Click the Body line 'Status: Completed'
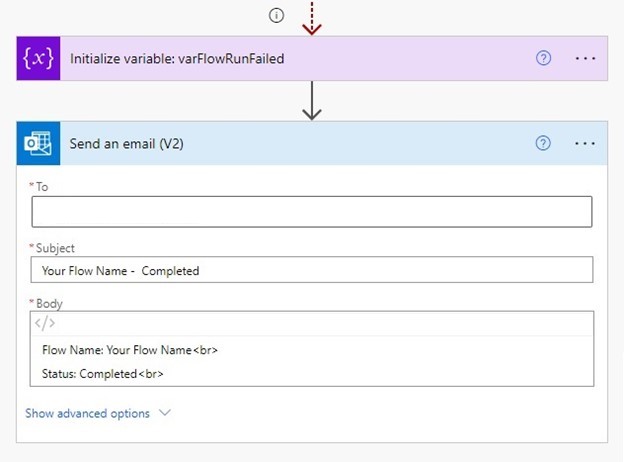Viewport: 624px width, 462px height. coord(103,374)
